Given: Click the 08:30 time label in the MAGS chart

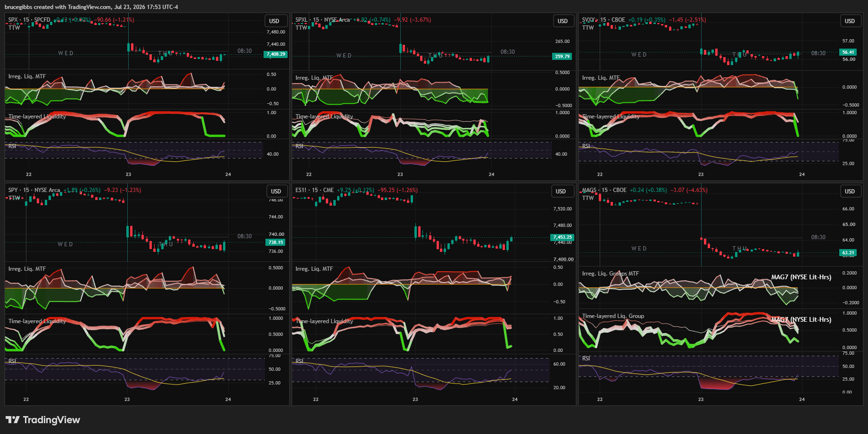Looking at the screenshot, I should click(818, 237).
